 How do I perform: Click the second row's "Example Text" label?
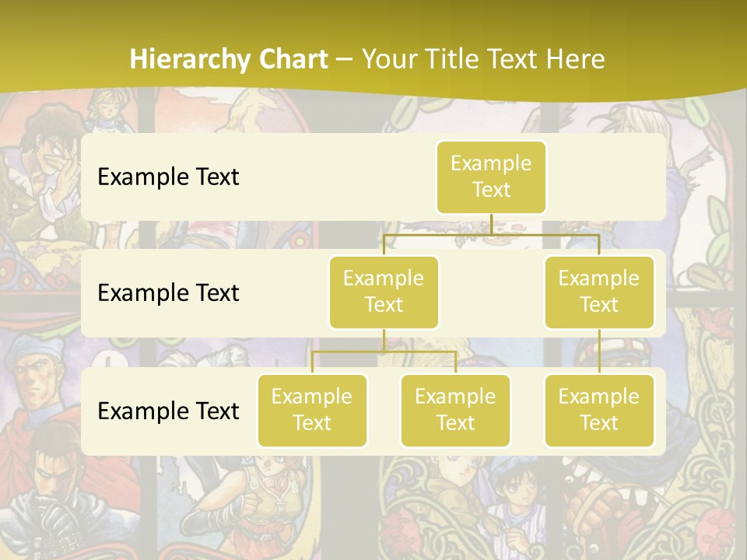pyautogui.click(x=168, y=292)
